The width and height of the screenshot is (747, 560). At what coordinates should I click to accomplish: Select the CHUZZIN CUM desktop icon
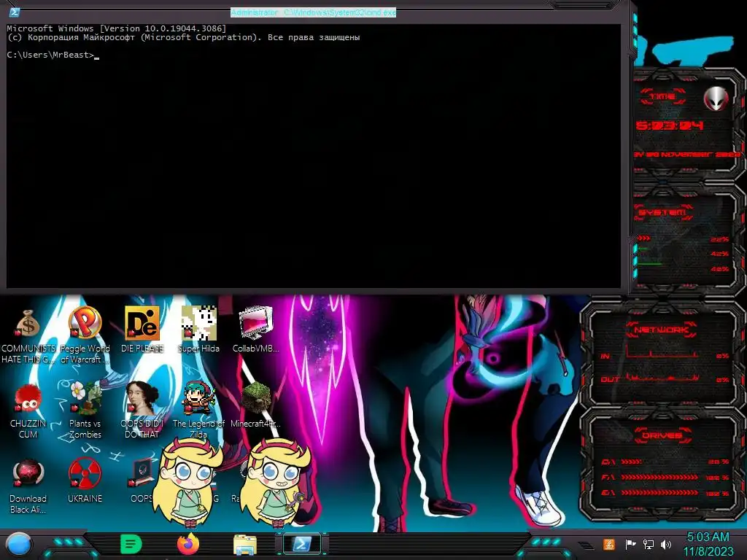coord(28,411)
